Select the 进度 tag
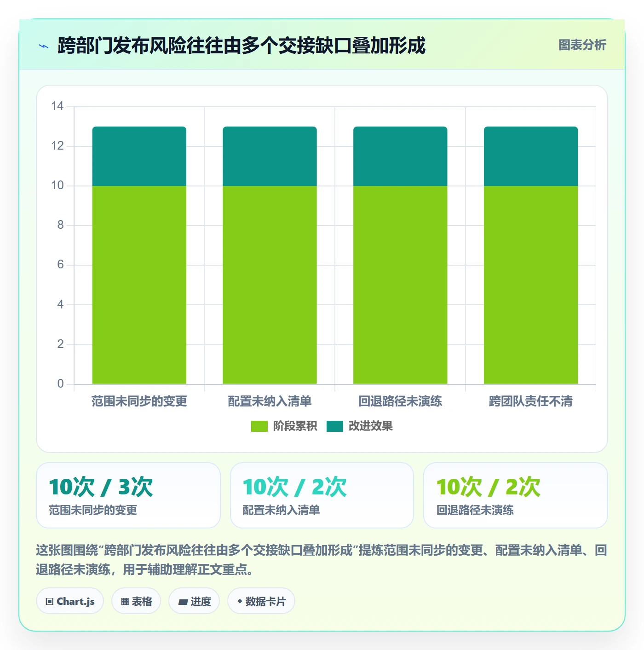This screenshot has height=650, width=644. click(194, 601)
